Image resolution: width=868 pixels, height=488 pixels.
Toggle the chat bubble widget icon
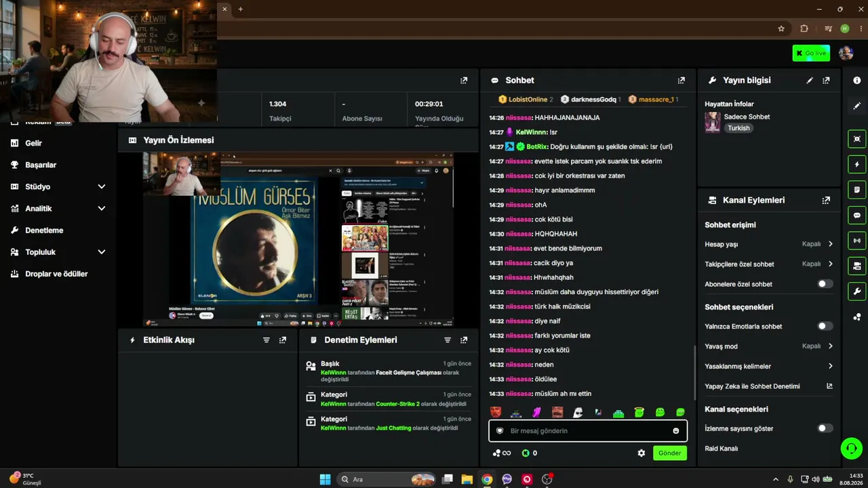tap(857, 215)
